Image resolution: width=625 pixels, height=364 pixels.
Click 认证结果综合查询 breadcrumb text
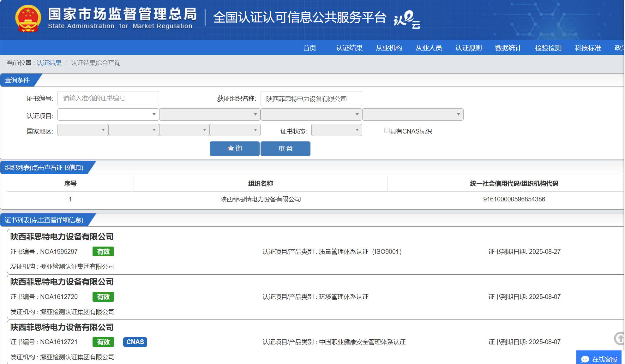point(96,63)
